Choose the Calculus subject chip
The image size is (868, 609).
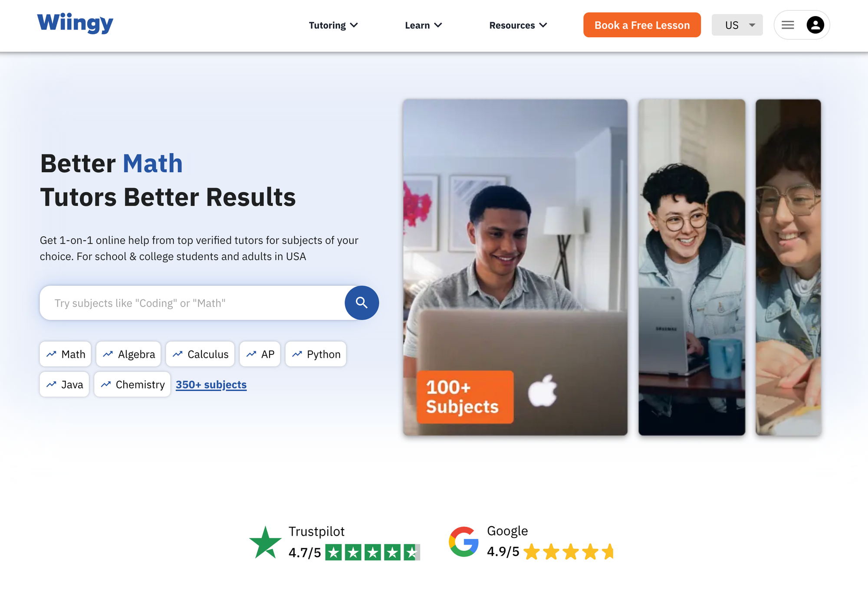coord(200,354)
